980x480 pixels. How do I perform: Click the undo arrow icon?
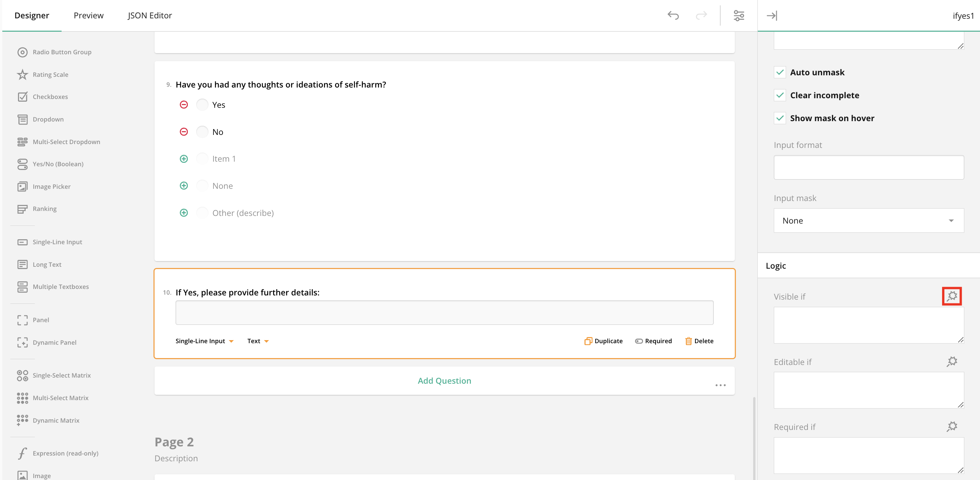tap(673, 16)
